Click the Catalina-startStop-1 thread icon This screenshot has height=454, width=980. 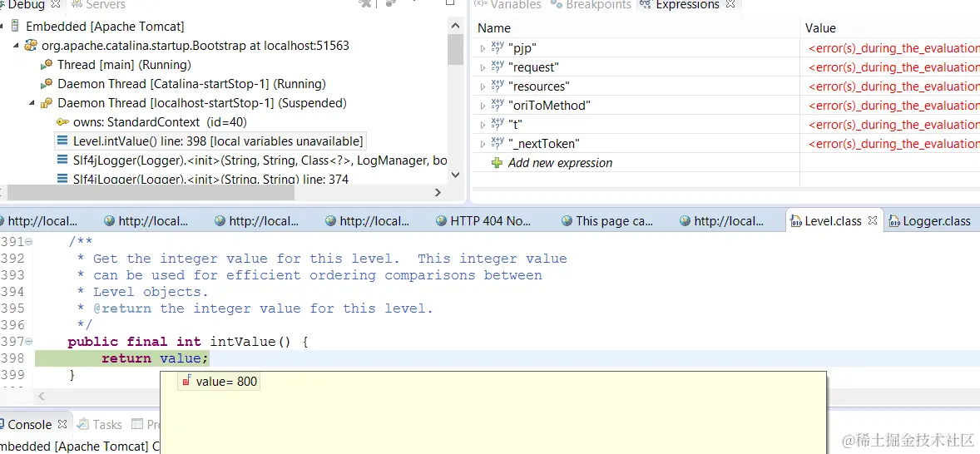click(47, 84)
